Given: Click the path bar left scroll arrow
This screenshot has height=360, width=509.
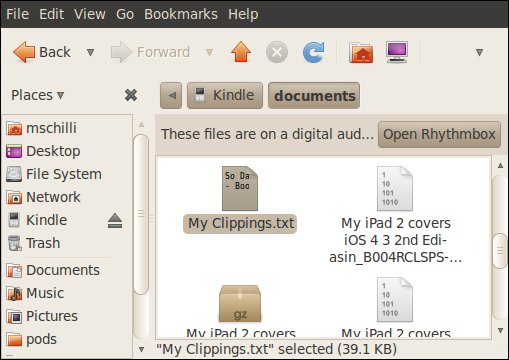Looking at the screenshot, I should point(171,96).
